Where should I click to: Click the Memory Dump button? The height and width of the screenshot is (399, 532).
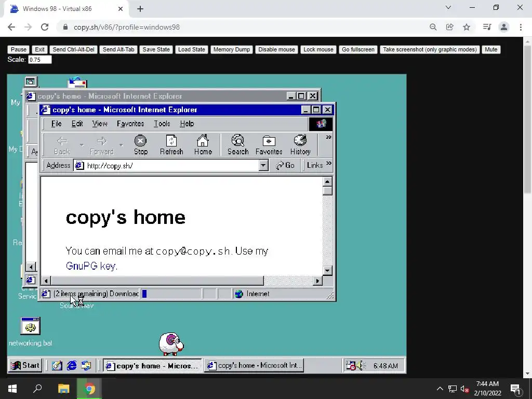pos(232,49)
